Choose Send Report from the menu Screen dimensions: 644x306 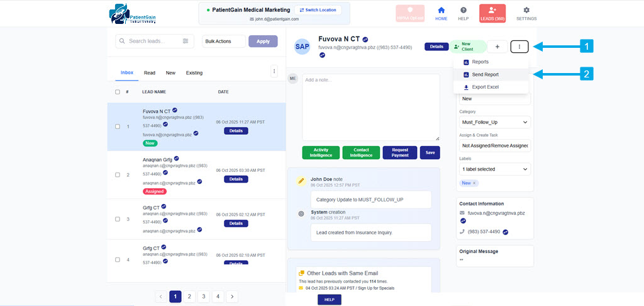tap(491, 74)
